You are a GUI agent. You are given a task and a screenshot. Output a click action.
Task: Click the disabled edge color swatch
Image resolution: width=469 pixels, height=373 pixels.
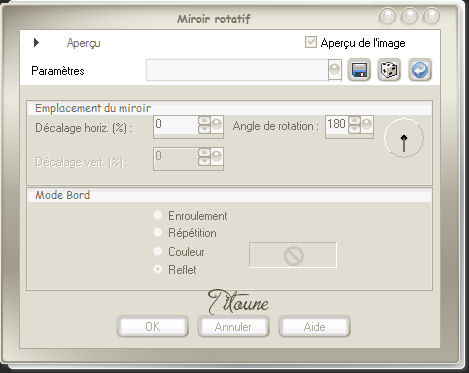point(293,255)
